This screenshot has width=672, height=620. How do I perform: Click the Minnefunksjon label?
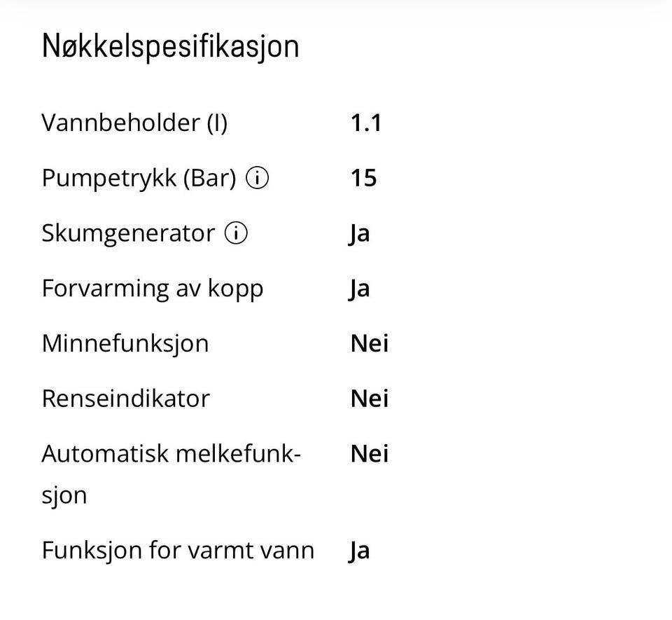[x=125, y=344]
